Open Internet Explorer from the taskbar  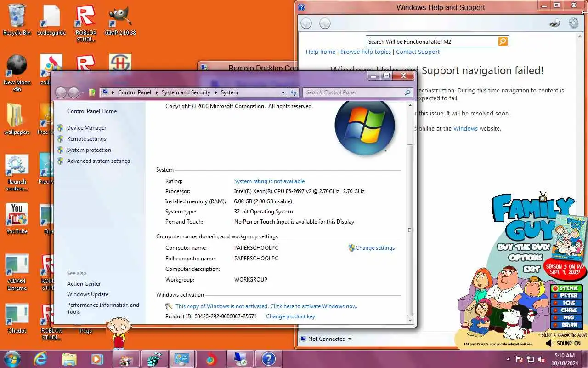point(40,359)
